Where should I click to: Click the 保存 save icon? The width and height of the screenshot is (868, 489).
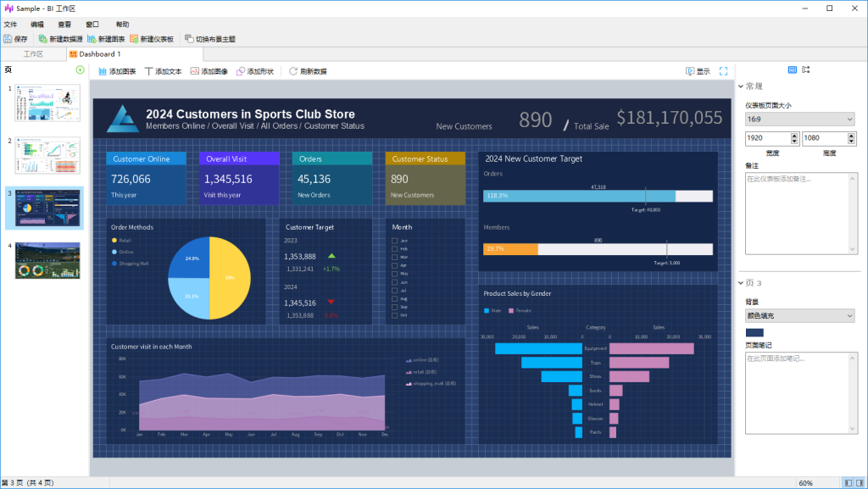point(15,39)
